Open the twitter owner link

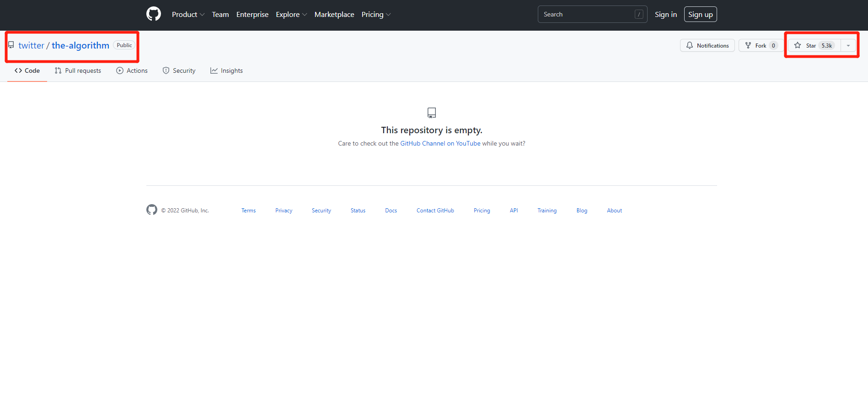pos(32,45)
